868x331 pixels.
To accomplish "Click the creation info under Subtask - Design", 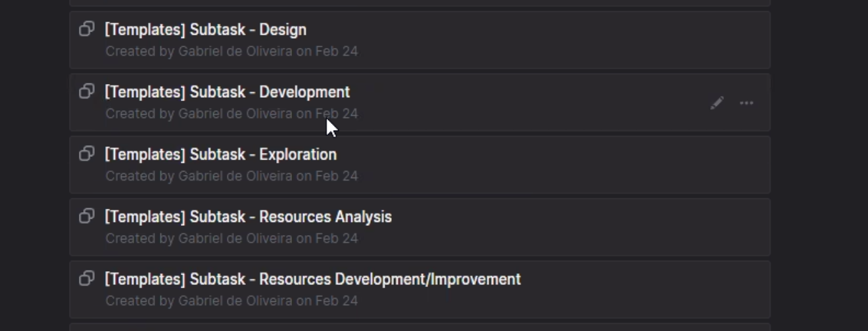I will click(x=231, y=51).
